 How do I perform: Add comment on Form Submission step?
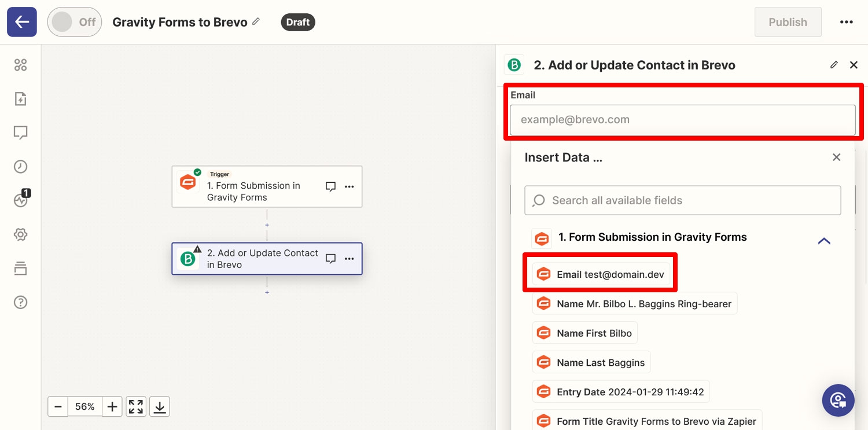pos(330,186)
